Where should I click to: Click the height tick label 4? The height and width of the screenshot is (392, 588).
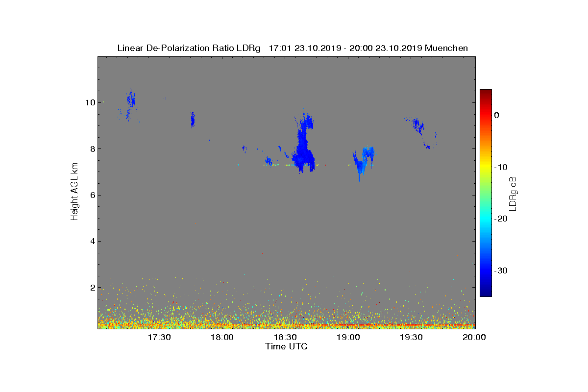click(92, 241)
